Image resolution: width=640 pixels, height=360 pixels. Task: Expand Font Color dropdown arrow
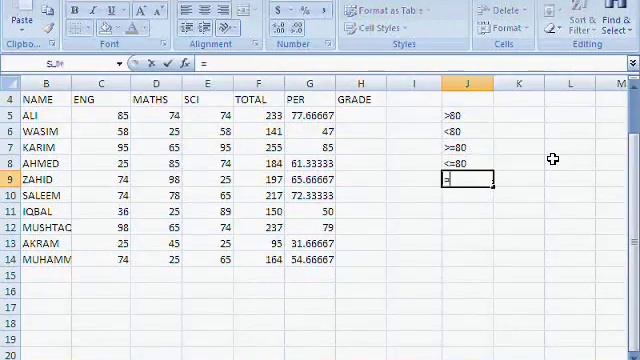pos(145,28)
